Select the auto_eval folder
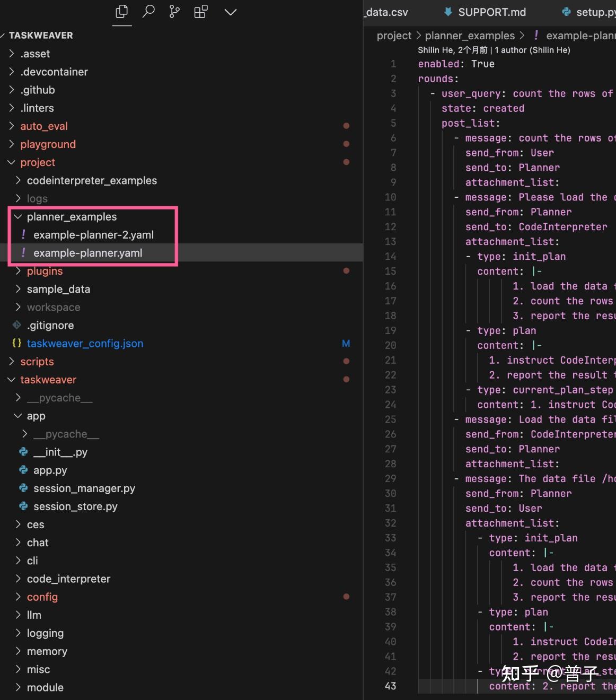This screenshot has width=616, height=700. [x=44, y=126]
